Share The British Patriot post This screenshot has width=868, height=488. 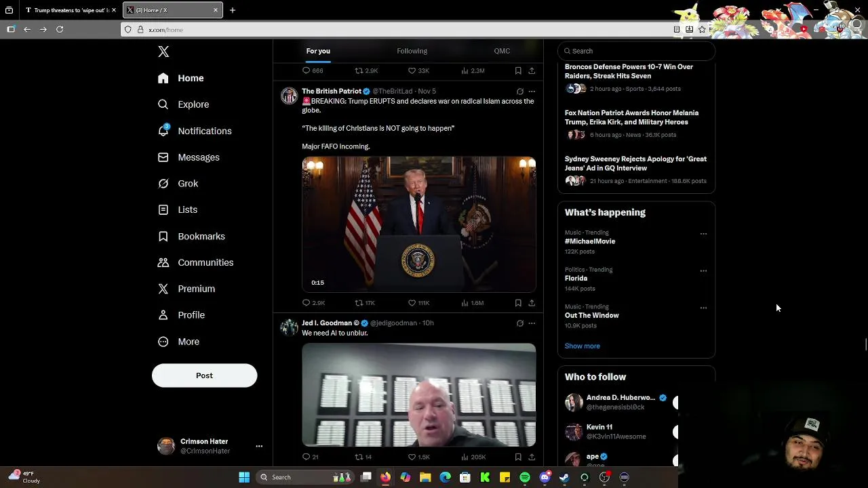(532, 303)
